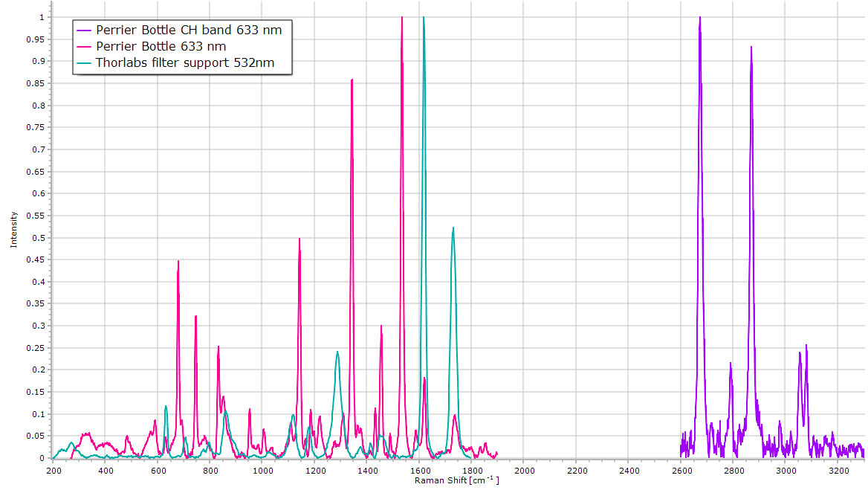868x490 pixels.
Task: Click the 'Raman Shift [cm-1]' x-axis title
Action: [x=457, y=481]
